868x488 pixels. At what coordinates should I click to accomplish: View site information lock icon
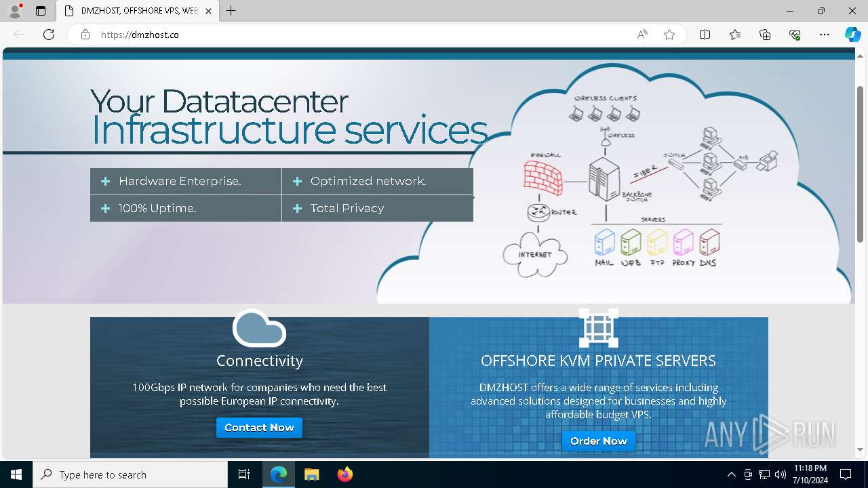pyautogui.click(x=85, y=35)
